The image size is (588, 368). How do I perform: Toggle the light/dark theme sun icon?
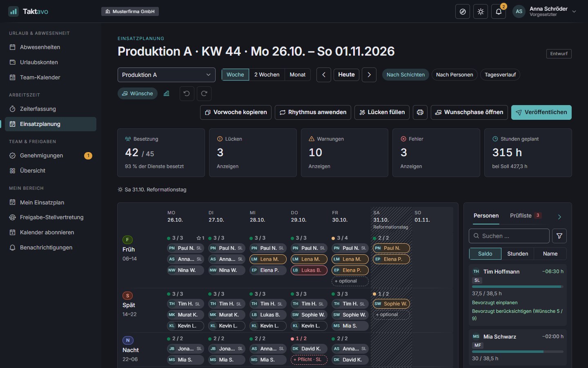click(x=481, y=11)
